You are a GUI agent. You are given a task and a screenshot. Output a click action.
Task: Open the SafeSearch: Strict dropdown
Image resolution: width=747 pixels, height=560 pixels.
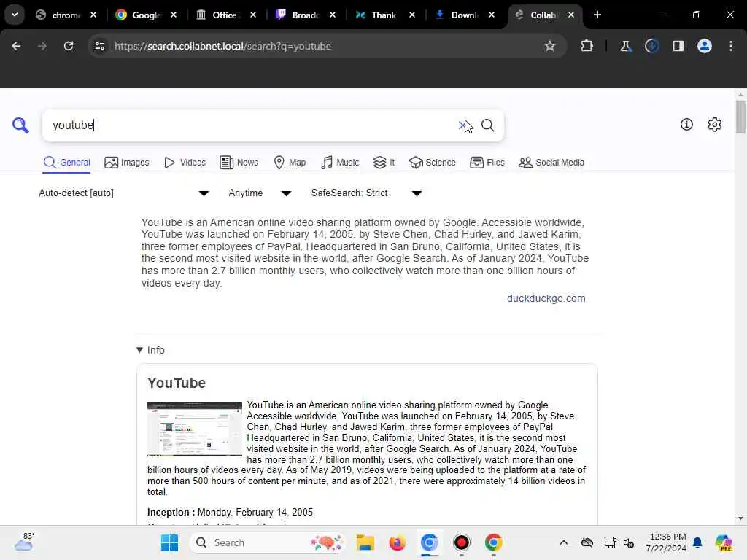coord(366,192)
